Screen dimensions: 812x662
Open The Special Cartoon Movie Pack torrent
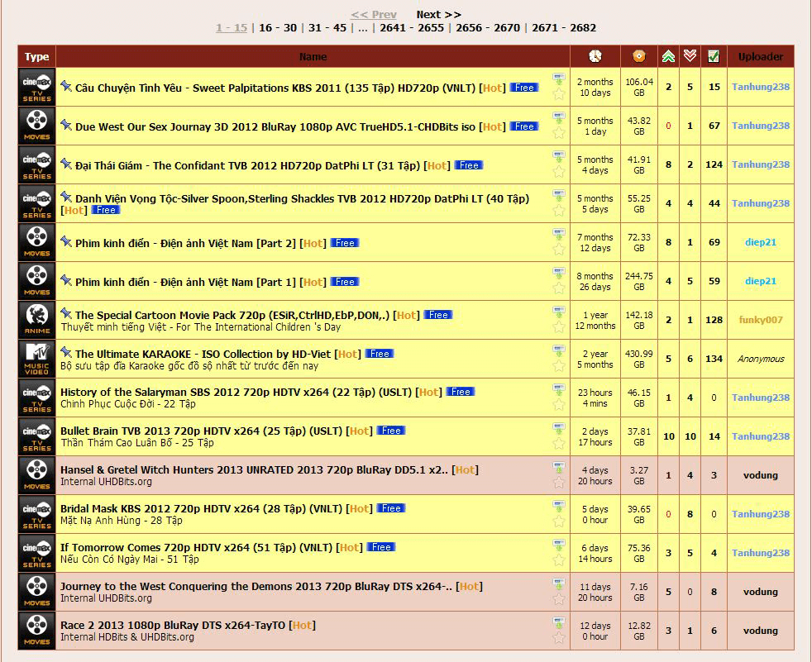coord(232,315)
